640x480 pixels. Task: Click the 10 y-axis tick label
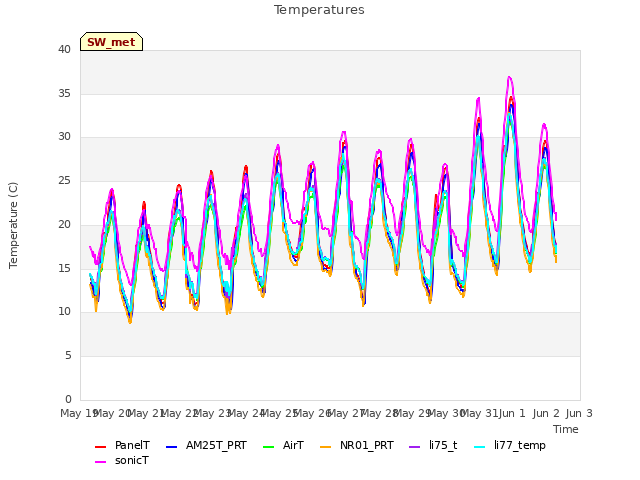coord(64,311)
